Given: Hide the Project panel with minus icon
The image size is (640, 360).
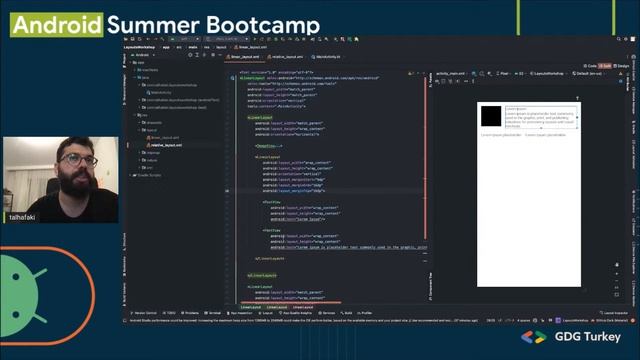Looking at the screenshot, I should coord(220,55).
